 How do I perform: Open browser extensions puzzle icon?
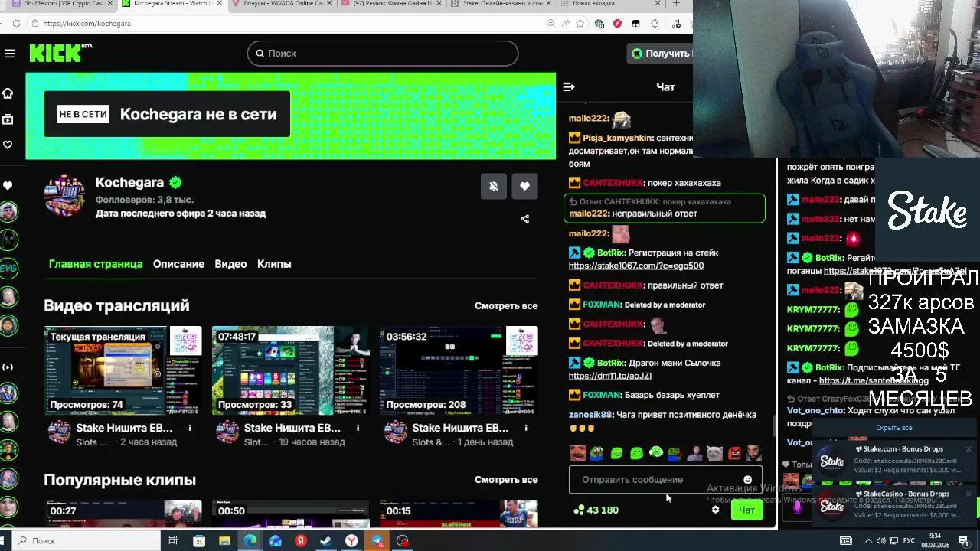coord(655,24)
